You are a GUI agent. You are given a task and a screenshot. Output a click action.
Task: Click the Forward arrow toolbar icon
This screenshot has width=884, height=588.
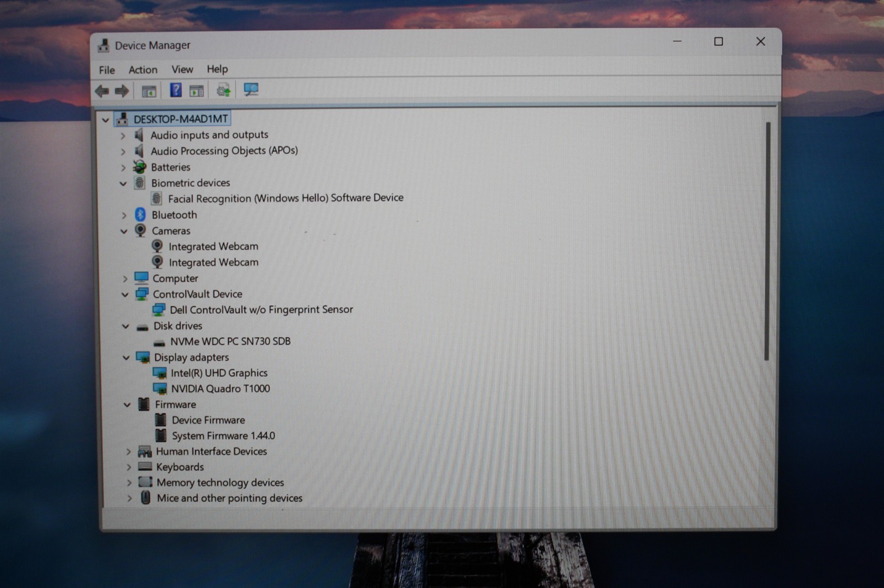122,91
